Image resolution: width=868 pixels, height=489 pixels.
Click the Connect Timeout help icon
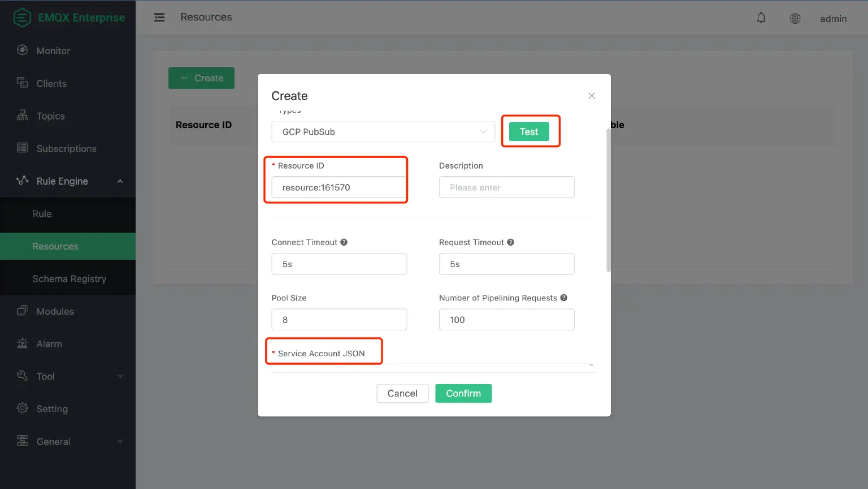344,242
